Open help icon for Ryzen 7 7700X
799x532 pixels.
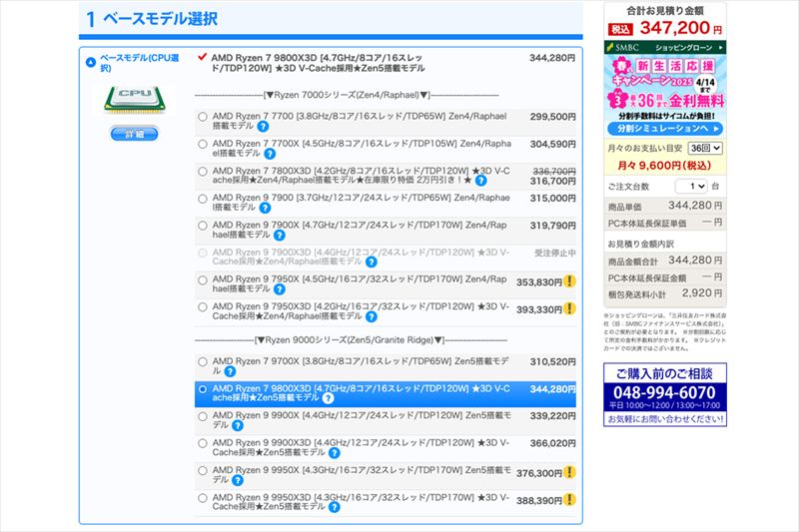coord(270,154)
